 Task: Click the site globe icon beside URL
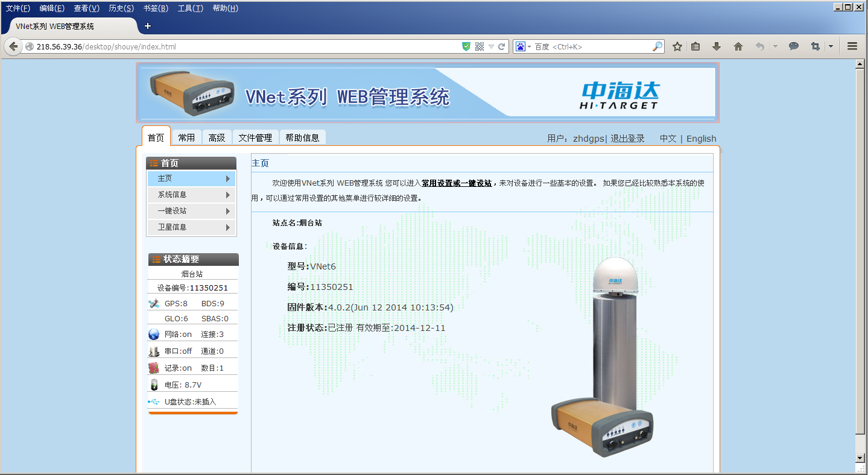[x=29, y=46]
